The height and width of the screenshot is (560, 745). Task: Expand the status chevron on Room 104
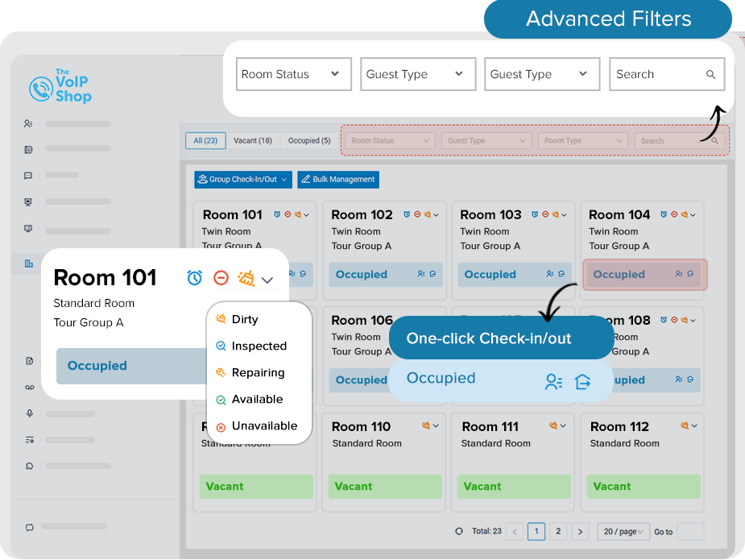(693, 215)
